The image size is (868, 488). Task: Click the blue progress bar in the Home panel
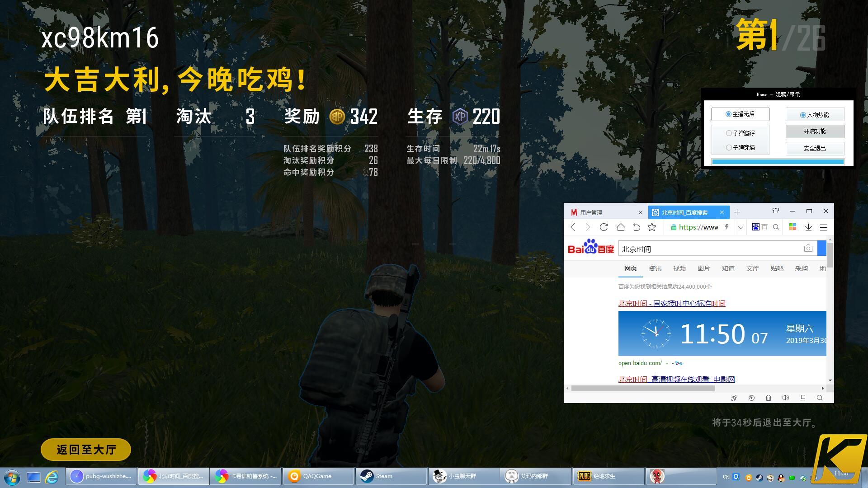[778, 162]
